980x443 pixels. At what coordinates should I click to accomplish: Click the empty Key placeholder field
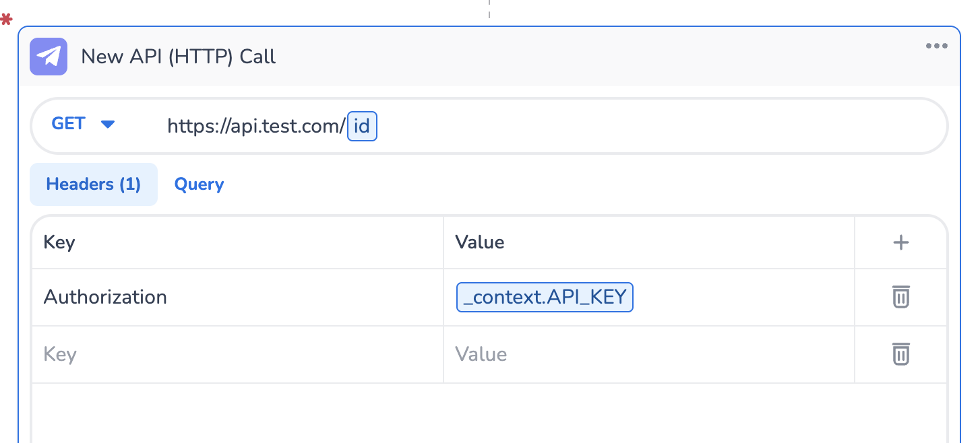point(60,354)
